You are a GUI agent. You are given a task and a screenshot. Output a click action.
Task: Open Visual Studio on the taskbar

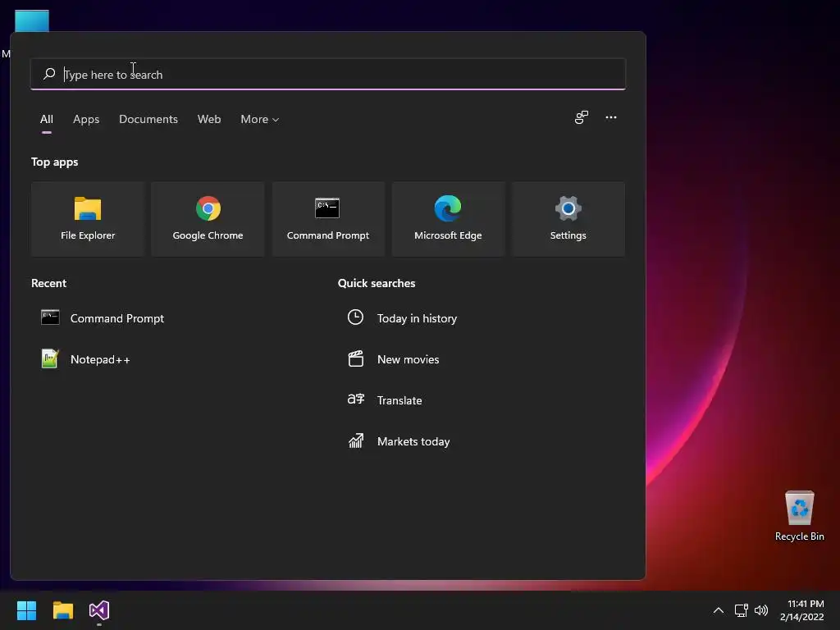[99, 610]
